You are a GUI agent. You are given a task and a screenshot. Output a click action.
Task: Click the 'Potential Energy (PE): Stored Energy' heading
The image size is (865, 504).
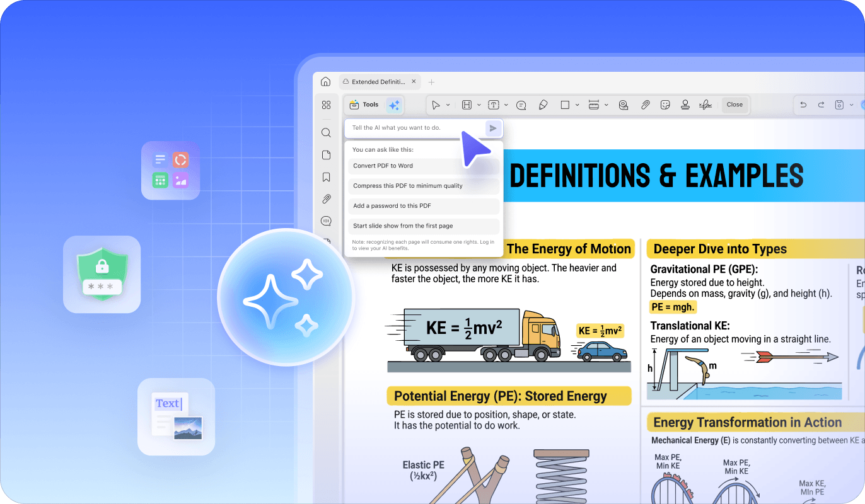tap(500, 396)
